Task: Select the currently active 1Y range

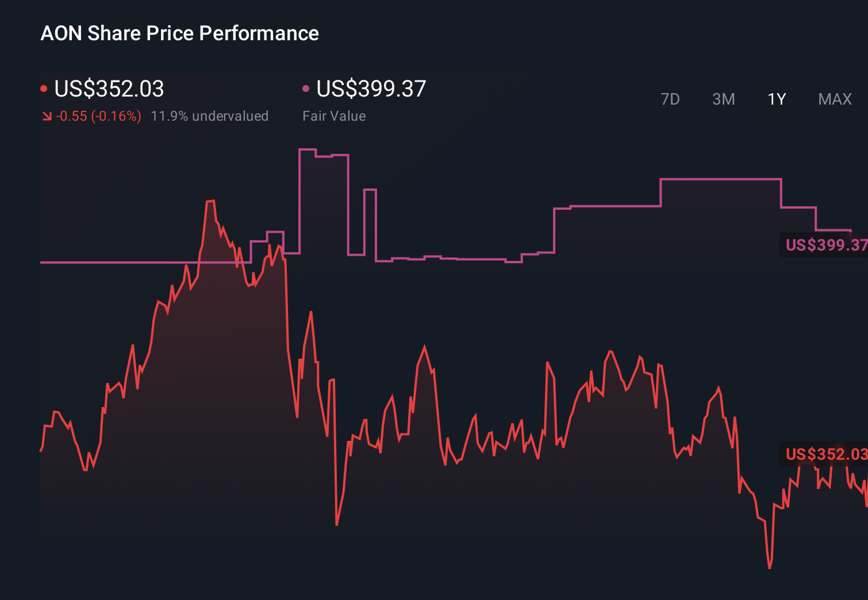Action: coord(776,99)
